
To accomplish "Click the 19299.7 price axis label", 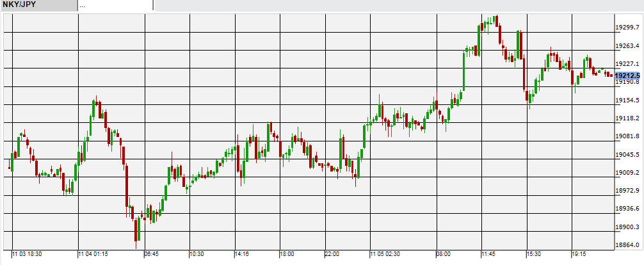I will [x=627, y=28].
